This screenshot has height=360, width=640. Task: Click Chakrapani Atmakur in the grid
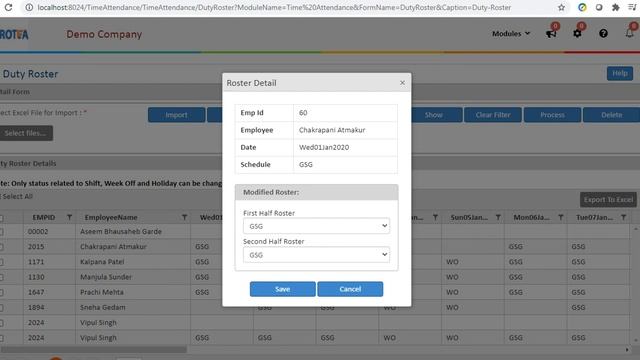(x=113, y=247)
